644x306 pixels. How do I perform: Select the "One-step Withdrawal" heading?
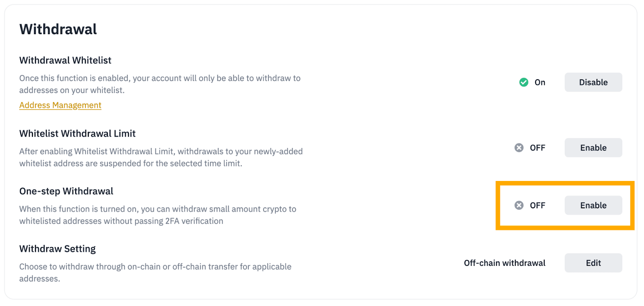pos(66,191)
